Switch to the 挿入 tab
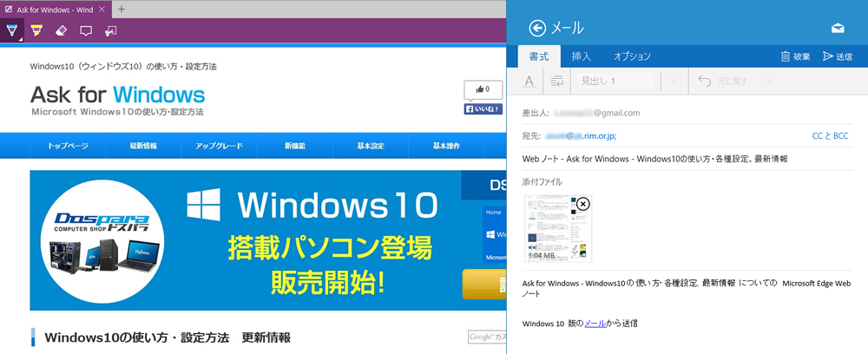This screenshot has width=868, height=354. coord(582,56)
